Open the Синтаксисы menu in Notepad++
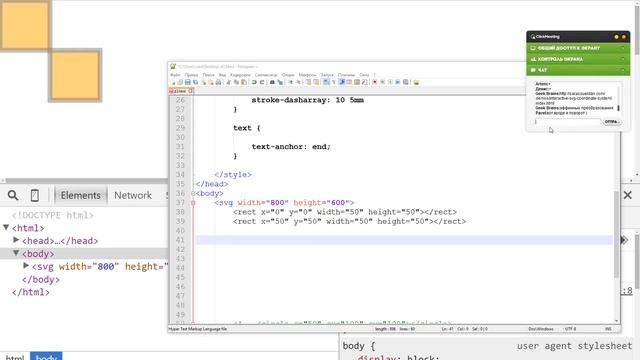This screenshot has height=360, width=640. point(266,75)
